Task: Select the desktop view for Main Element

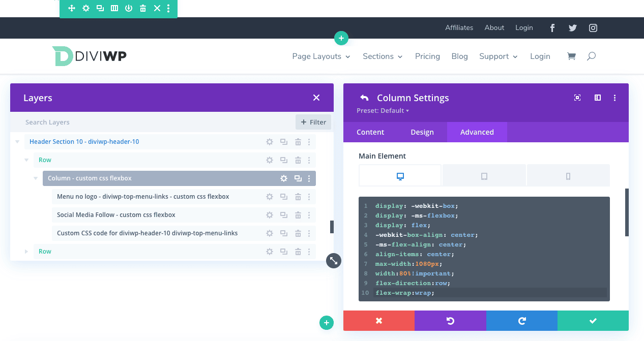Action: pyautogui.click(x=400, y=176)
